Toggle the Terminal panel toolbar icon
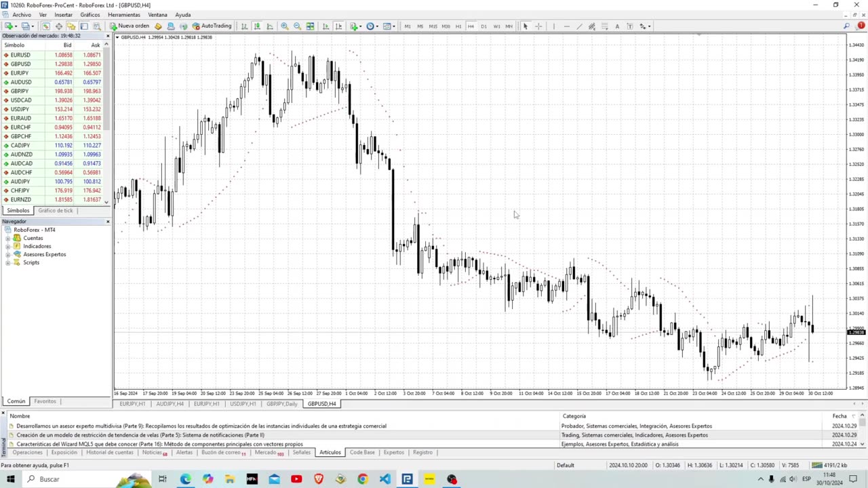This screenshot has height=488, width=868. (x=84, y=26)
